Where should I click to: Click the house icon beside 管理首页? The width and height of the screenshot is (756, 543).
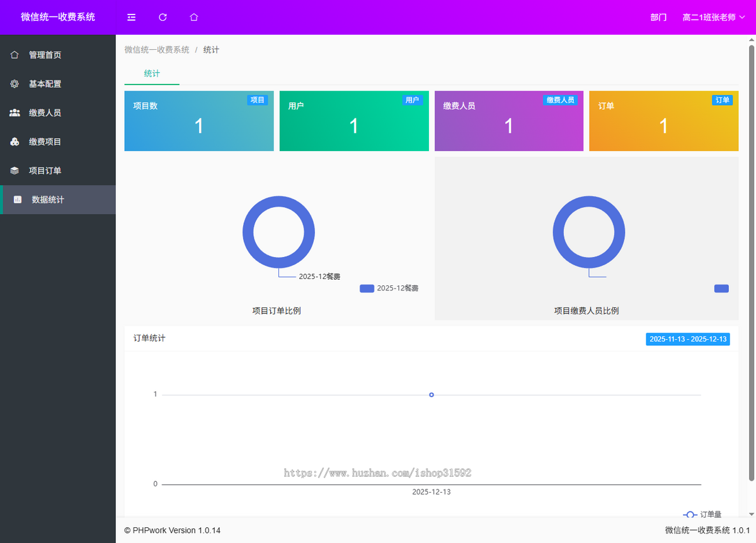click(x=14, y=55)
